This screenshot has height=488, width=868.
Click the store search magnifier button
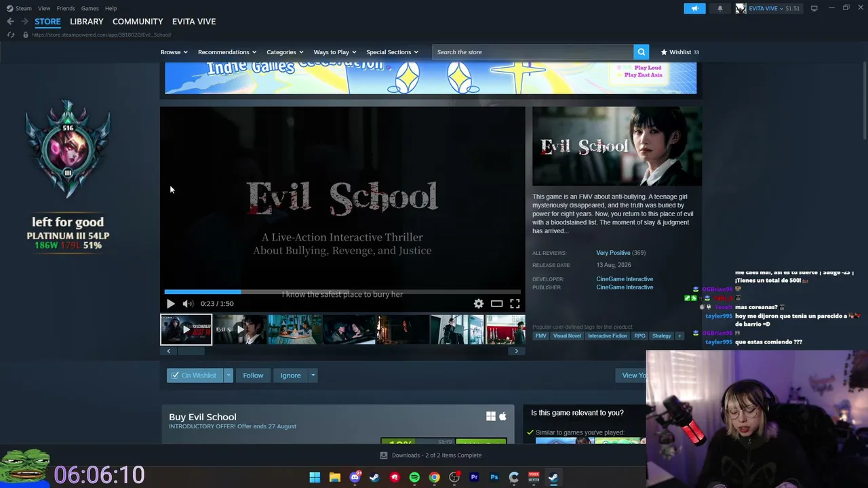tap(641, 52)
